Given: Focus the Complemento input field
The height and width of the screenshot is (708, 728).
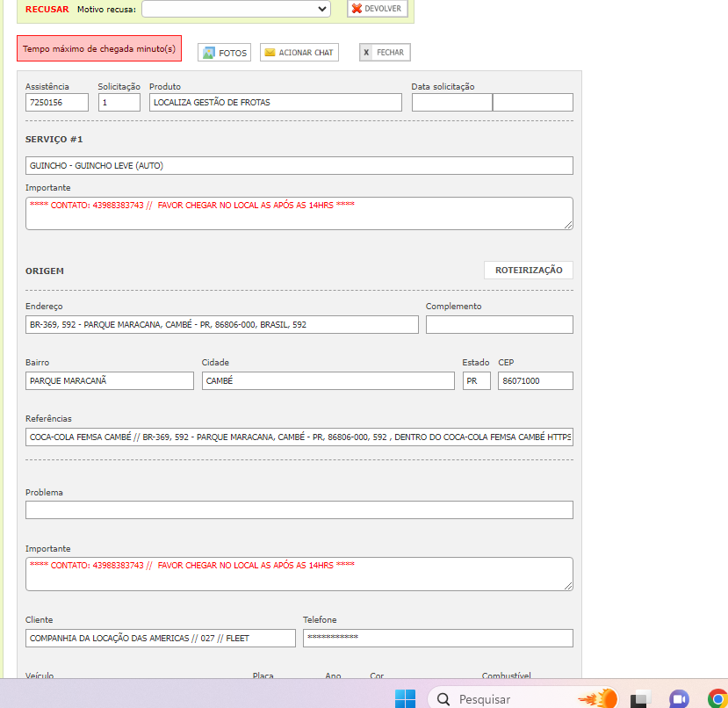Looking at the screenshot, I should click(499, 325).
